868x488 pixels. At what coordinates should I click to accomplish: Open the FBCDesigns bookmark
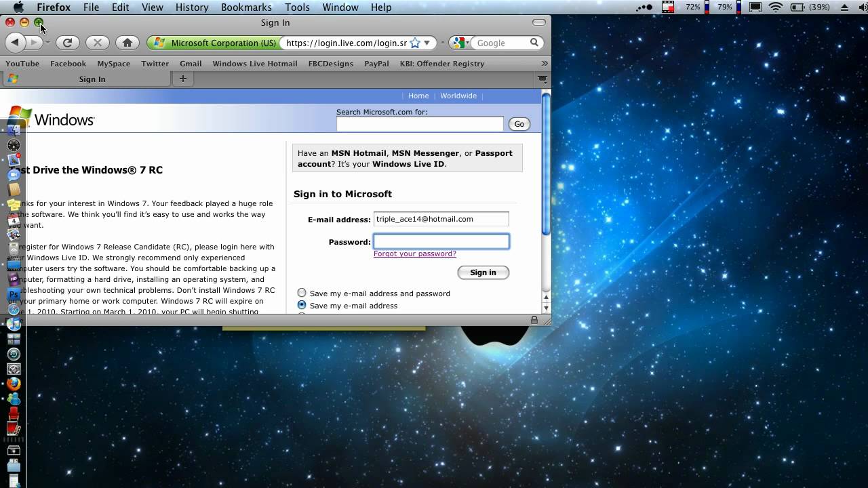(x=331, y=63)
